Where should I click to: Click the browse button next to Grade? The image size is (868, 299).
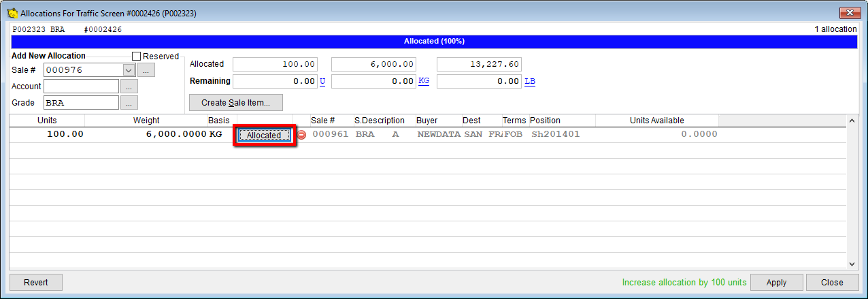(129, 103)
